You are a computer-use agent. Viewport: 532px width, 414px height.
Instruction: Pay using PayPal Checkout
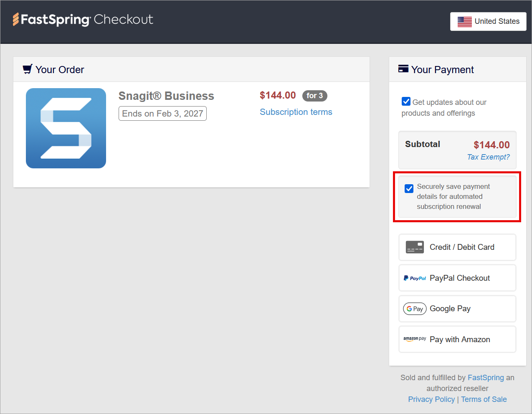coord(459,278)
